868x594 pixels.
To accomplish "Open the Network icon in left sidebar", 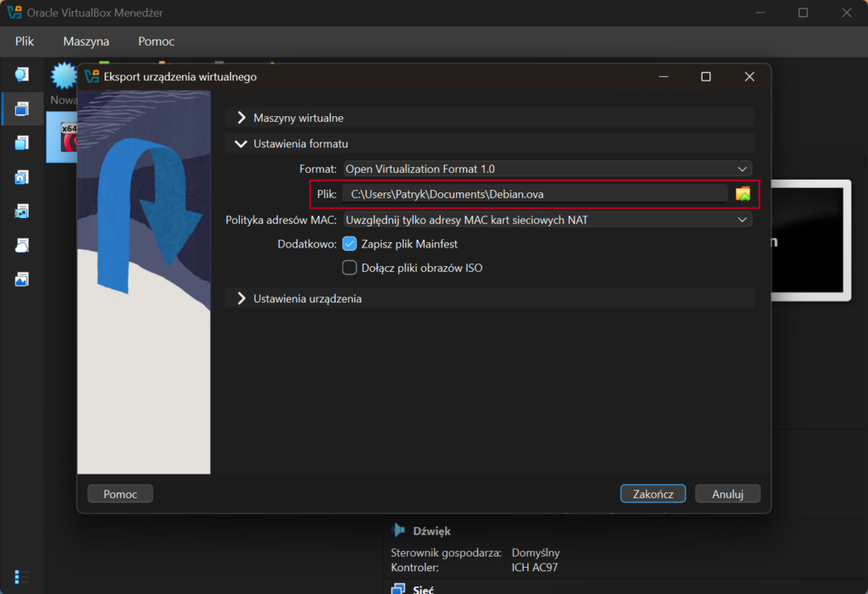I will coord(22,211).
